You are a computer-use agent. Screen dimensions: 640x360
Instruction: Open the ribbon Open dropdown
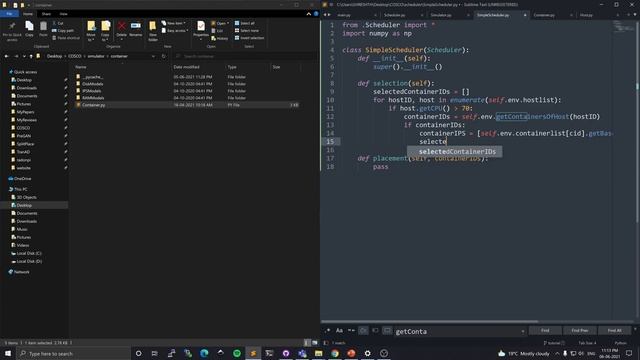pyautogui.click(x=220, y=23)
